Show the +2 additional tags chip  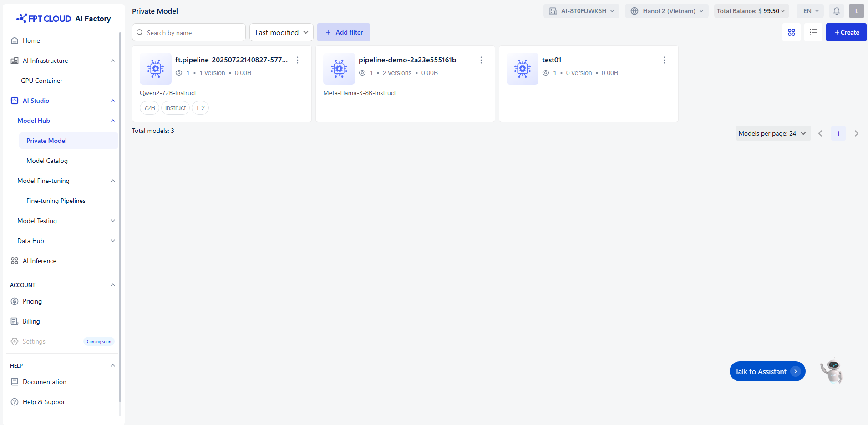point(200,108)
